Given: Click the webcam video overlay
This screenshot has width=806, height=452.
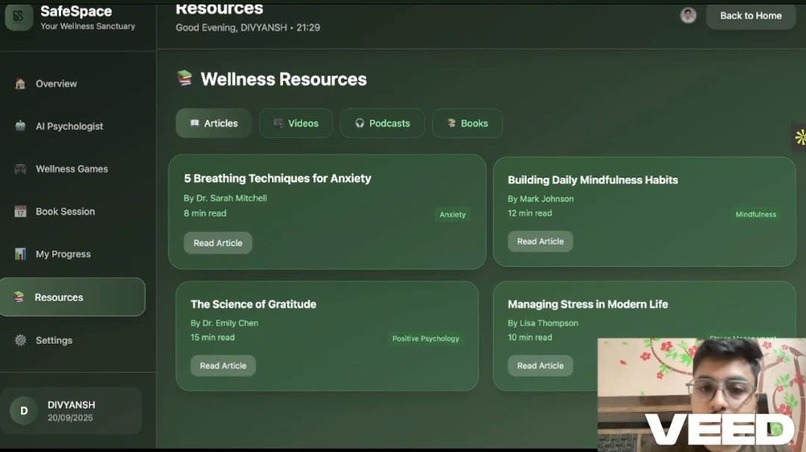Looking at the screenshot, I should [x=702, y=394].
